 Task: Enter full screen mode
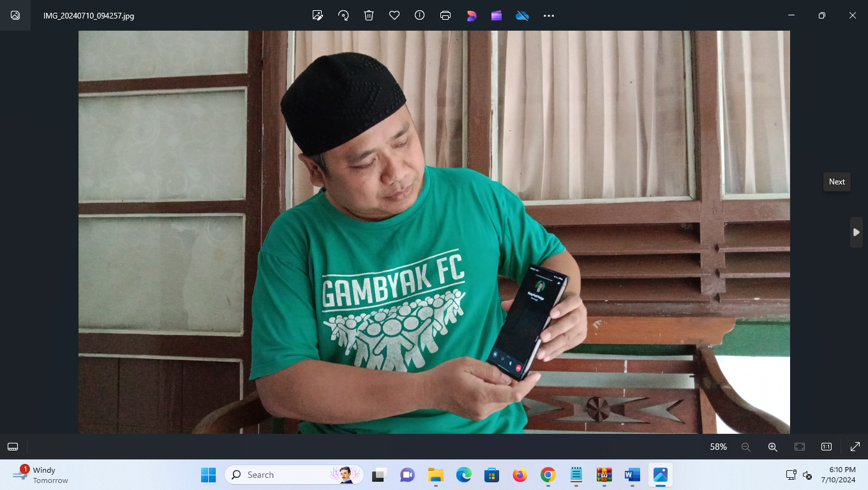coord(855,447)
